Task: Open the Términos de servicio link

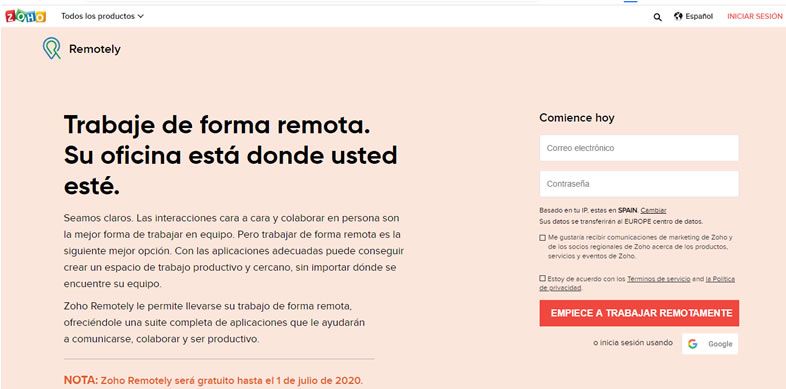Action: [x=659, y=279]
